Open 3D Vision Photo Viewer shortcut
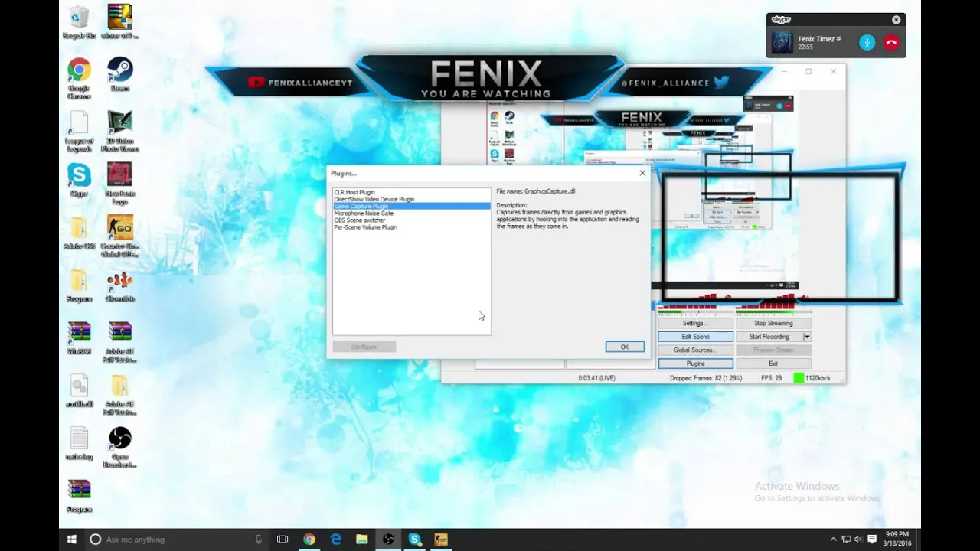This screenshot has width=980, height=551. (120, 130)
